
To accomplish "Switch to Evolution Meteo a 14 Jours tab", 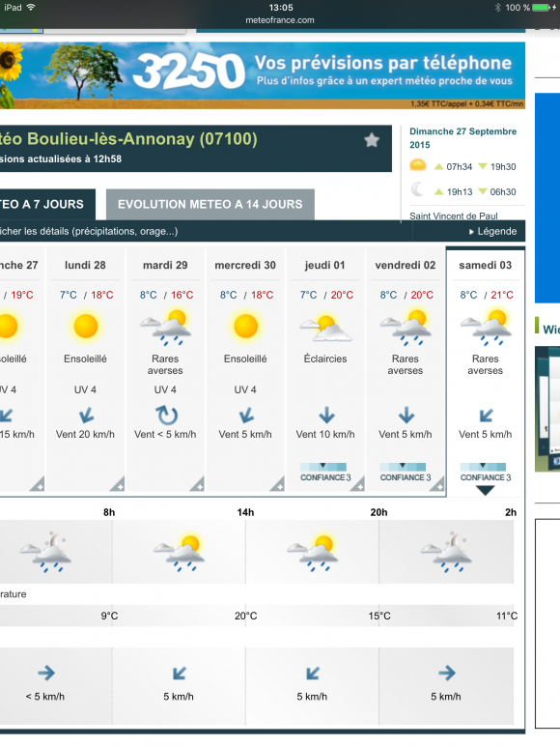I will tap(210, 204).
